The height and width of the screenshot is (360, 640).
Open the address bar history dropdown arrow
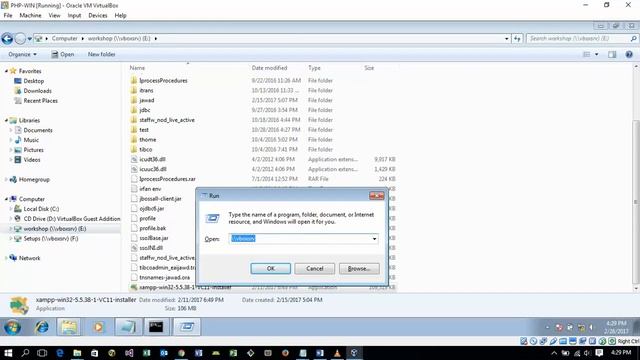507,39
